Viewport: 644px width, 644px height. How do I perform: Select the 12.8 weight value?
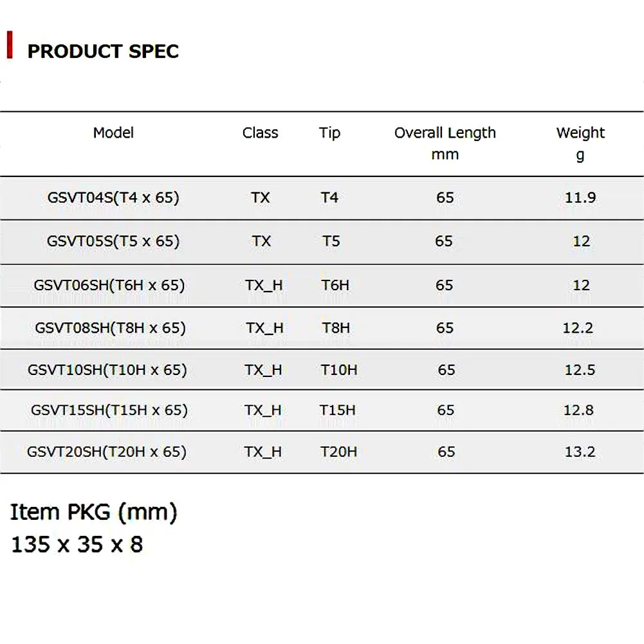[x=578, y=410]
